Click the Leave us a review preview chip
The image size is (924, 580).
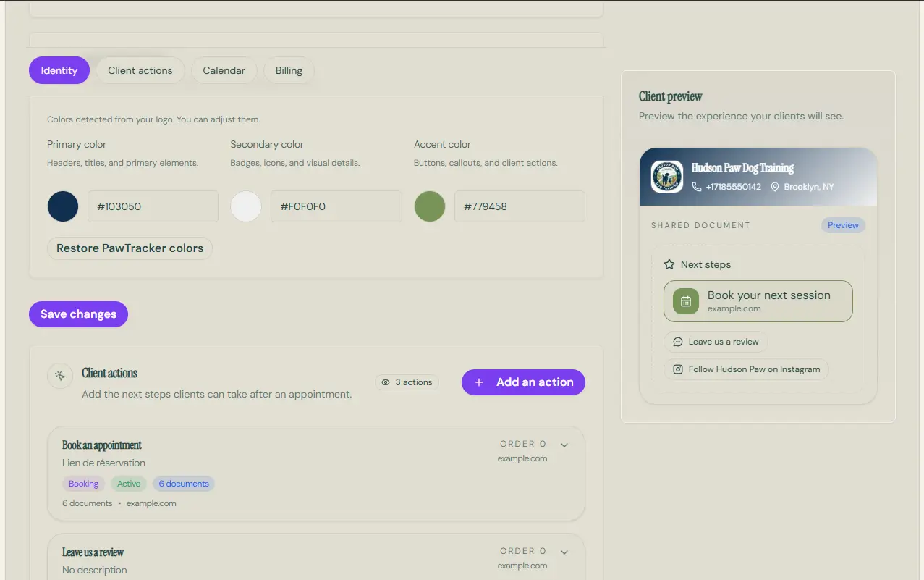(716, 342)
